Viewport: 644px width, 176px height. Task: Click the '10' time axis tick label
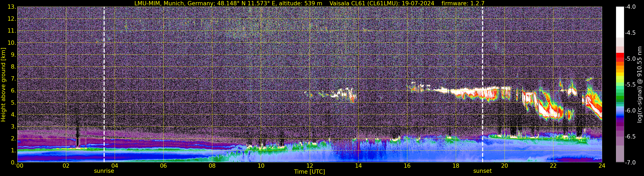(261, 166)
